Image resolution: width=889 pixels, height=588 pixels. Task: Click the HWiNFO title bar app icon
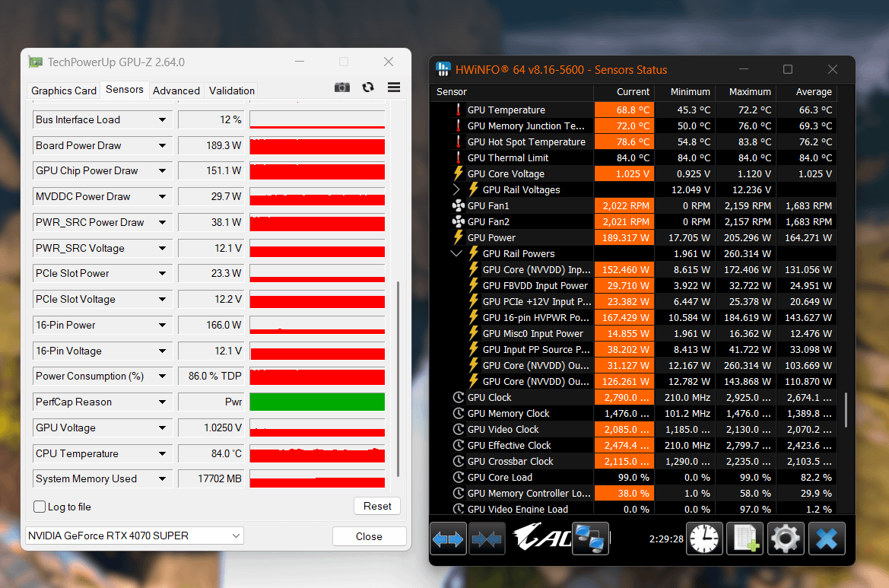point(443,69)
